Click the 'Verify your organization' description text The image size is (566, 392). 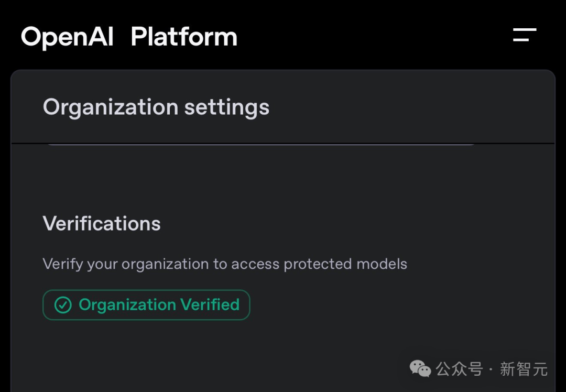(x=224, y=264)
